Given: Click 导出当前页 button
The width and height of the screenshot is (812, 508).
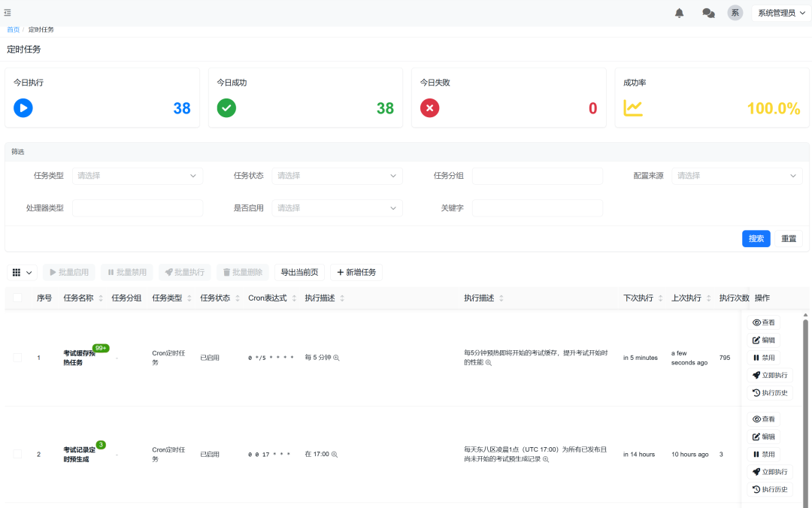Looking at the screenshot, I should pyautogui.click(x=299, y=272).
